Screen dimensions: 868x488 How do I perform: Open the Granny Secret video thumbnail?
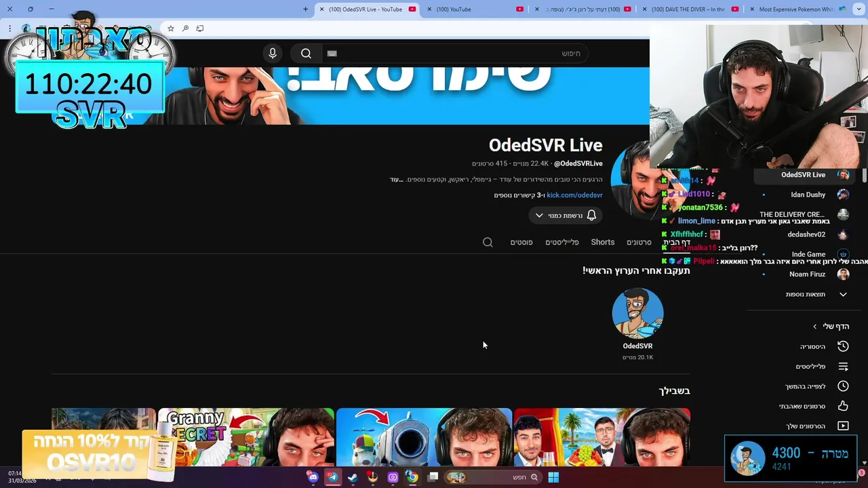tap(246, 437)
